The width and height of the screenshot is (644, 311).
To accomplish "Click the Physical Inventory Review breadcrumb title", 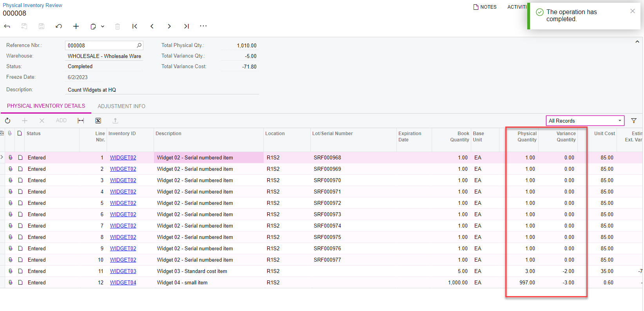I will coord(33,5).
